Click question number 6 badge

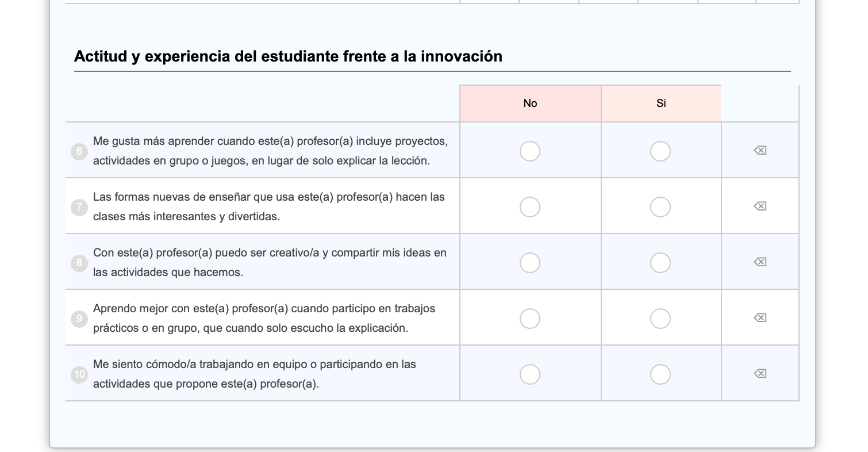[79, 151]
